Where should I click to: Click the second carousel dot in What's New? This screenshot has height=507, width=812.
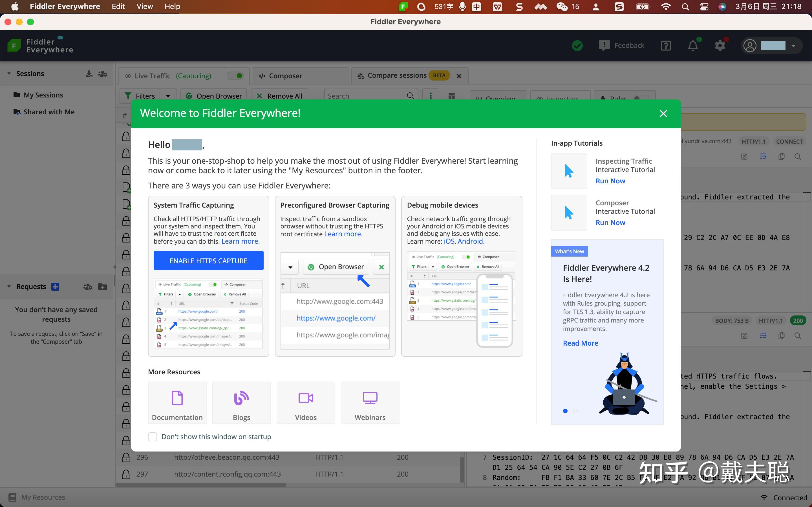(575, 411)
